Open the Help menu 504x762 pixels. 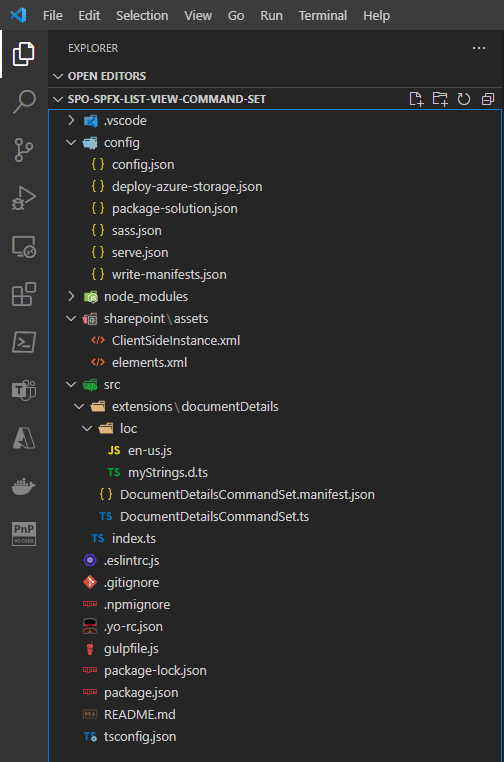point(376,16)
